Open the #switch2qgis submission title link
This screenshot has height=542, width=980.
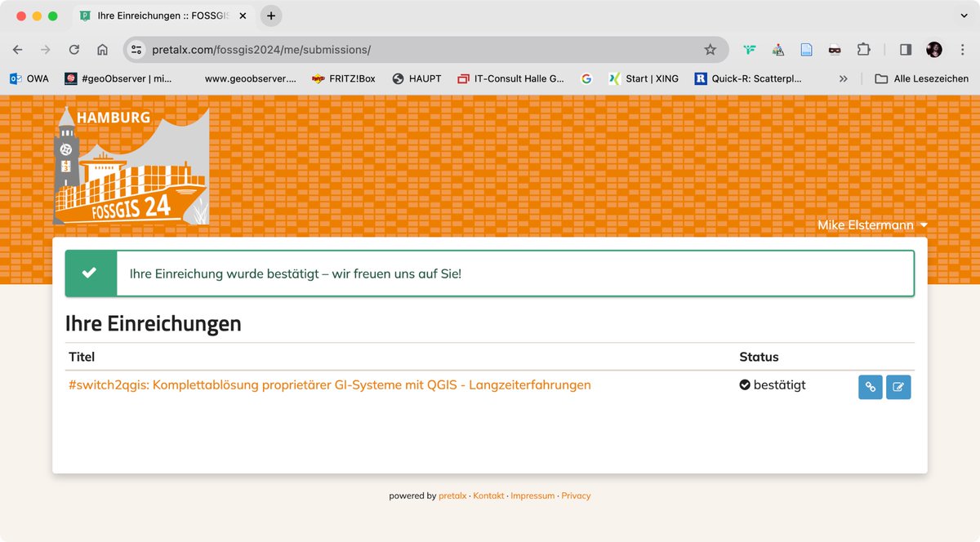click(330, 384)
